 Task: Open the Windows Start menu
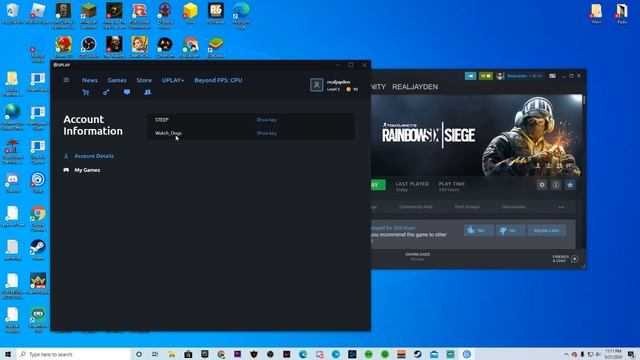pos(7,354)
